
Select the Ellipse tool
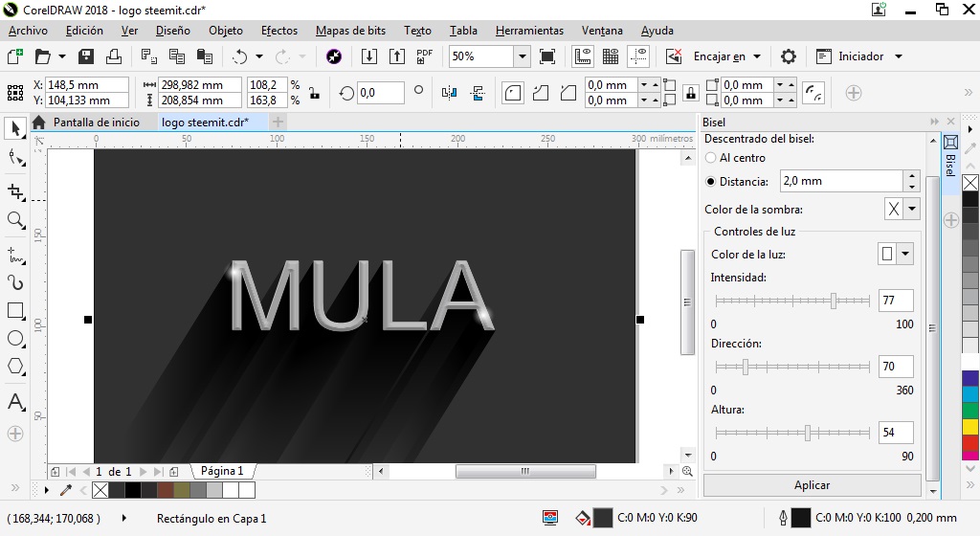coord(15,339)
